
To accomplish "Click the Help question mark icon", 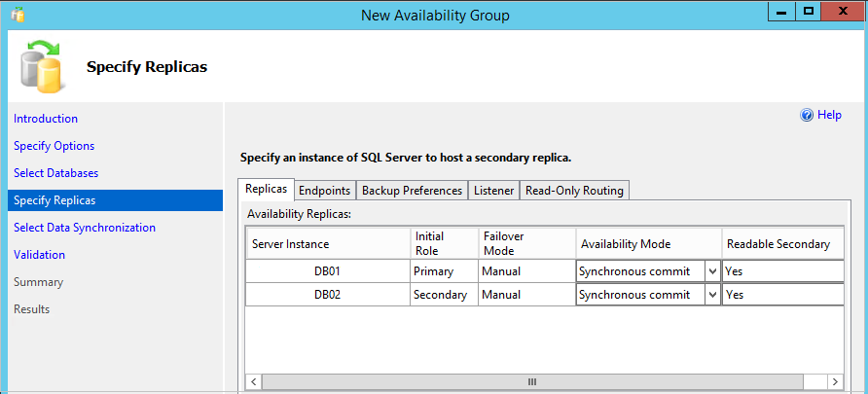I will [806, 115].
